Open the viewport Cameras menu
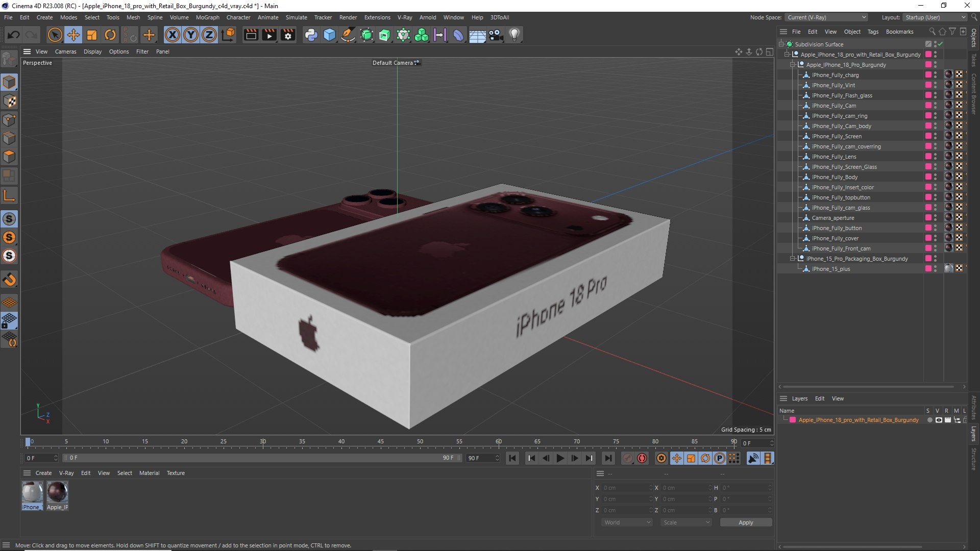 tap(65, 52)
